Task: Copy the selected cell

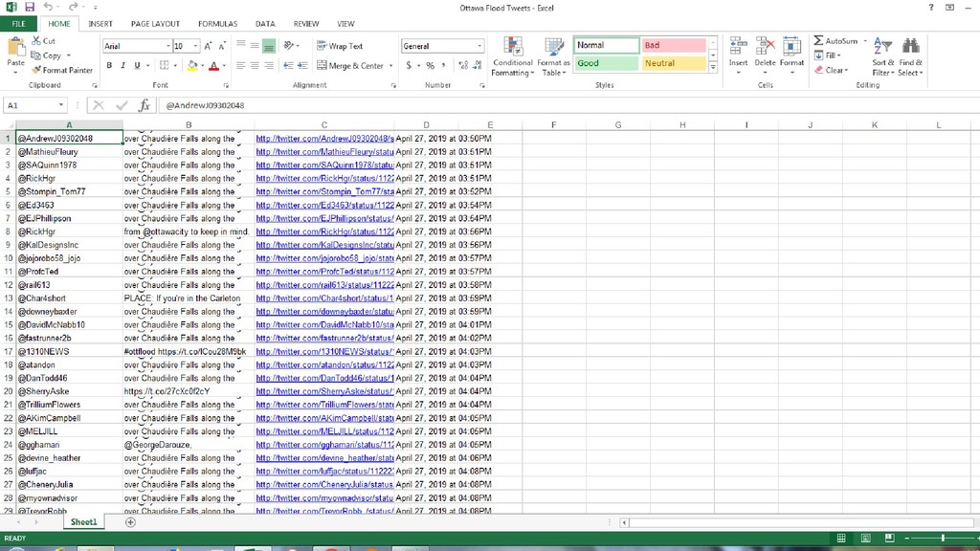Action: [x=46, y=55]
